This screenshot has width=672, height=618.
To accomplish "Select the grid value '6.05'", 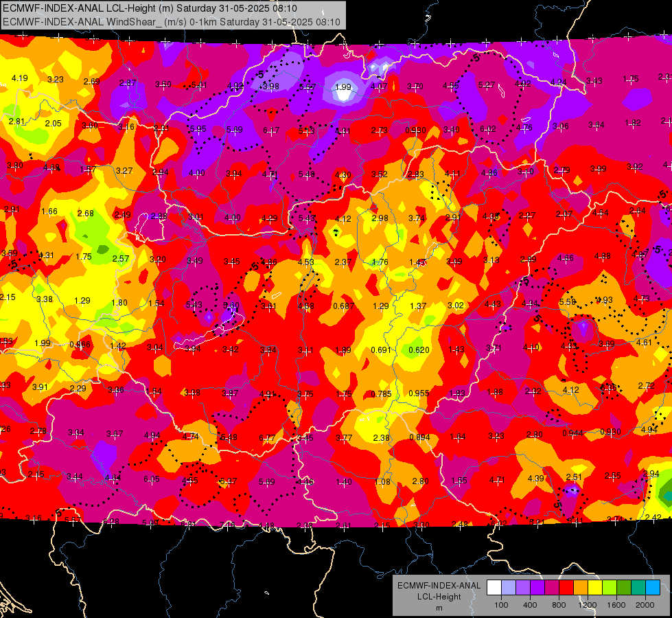I will tap(151, 479).
